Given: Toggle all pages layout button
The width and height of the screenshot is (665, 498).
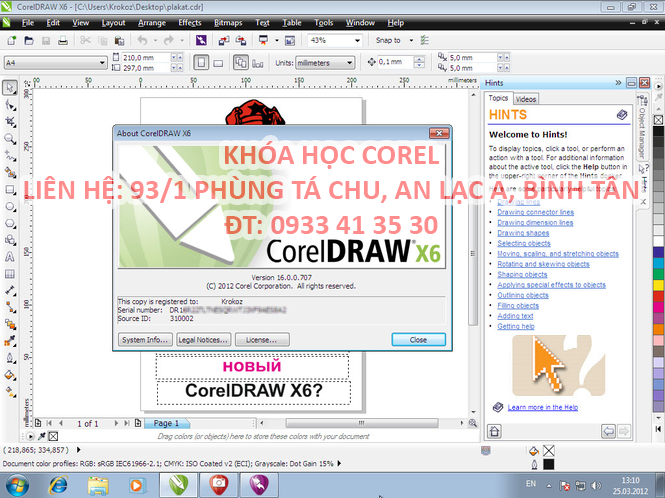Looking at the screenshot, I should click(241, 63).
